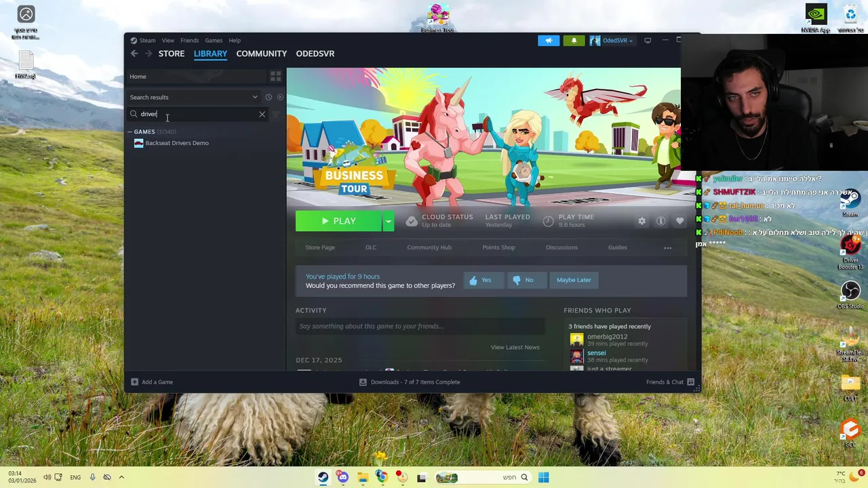Open the Help menu
868x488 pixels.
[235, 41]
